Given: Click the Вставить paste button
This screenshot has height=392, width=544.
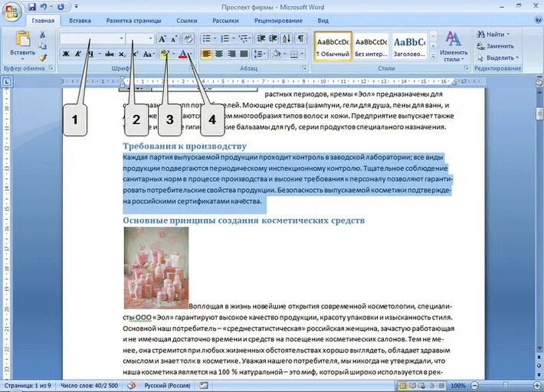Looking at the screenshot, I should pyautogui.click(x=22, y=46).
